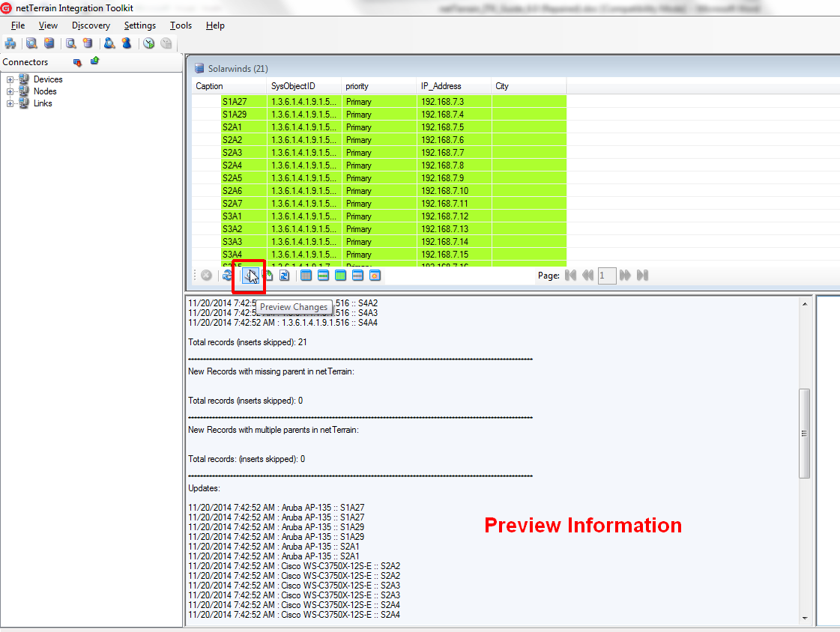The width and height of the screenshot is (840, 632).
Task: Click the database with star icon in toolbar
Action: (88, 43)
